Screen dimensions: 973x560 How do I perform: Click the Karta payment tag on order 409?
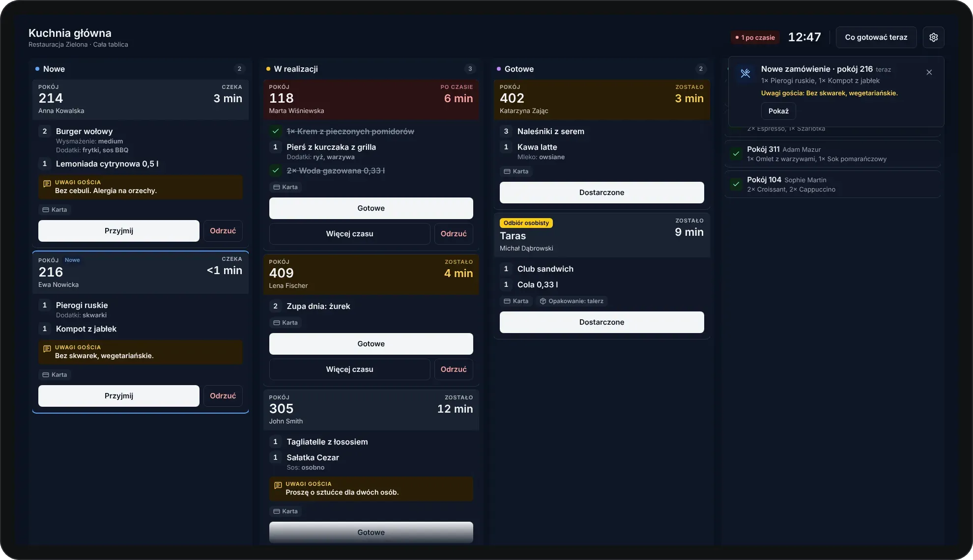286,323
